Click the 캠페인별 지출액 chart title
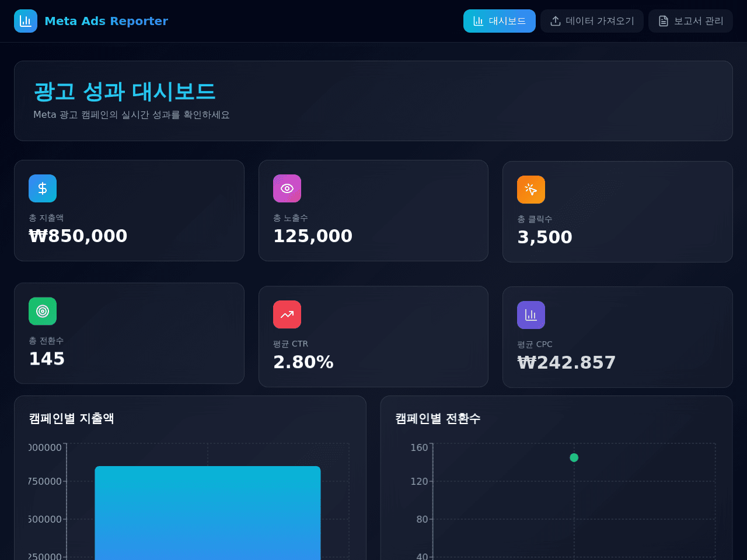This screenshot has width=747, height=560. [72, 418]
